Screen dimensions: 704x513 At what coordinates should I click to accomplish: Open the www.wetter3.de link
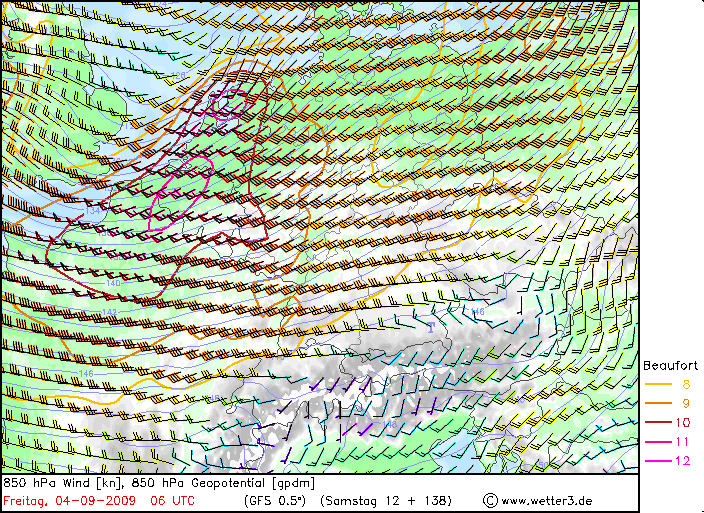pyautogui.click(x=547, y=500)
